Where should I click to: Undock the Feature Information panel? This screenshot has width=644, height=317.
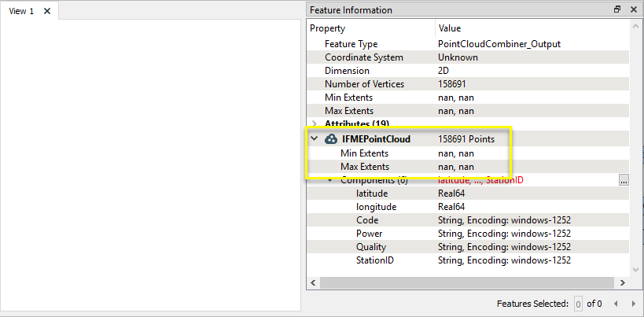coord(617,9)
